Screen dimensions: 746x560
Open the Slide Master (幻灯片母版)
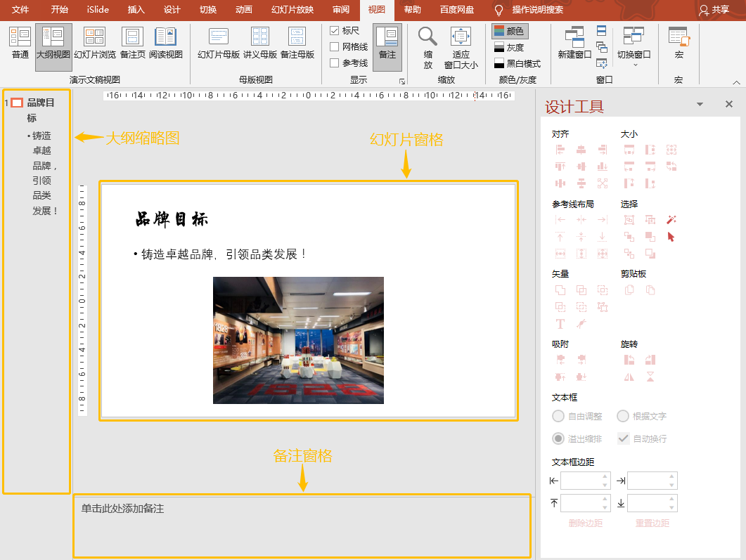(219, 44)
